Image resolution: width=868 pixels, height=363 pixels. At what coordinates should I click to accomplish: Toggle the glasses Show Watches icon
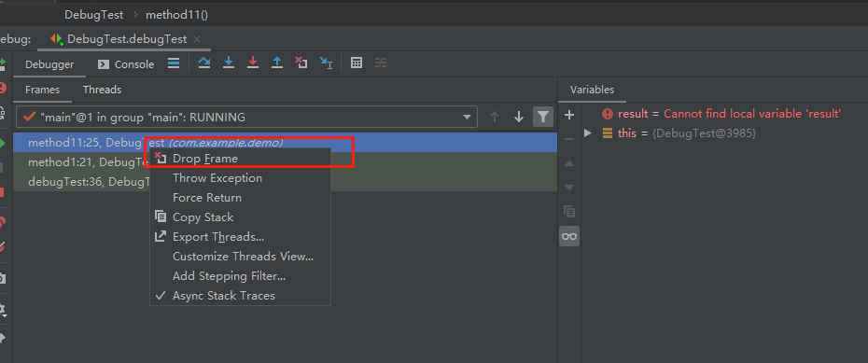(569, 236)
